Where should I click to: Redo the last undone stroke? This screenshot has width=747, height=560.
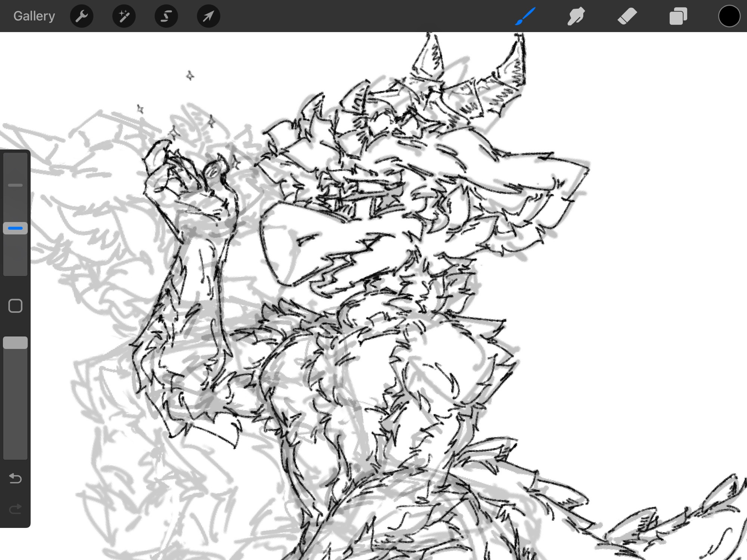click(15, 509)
